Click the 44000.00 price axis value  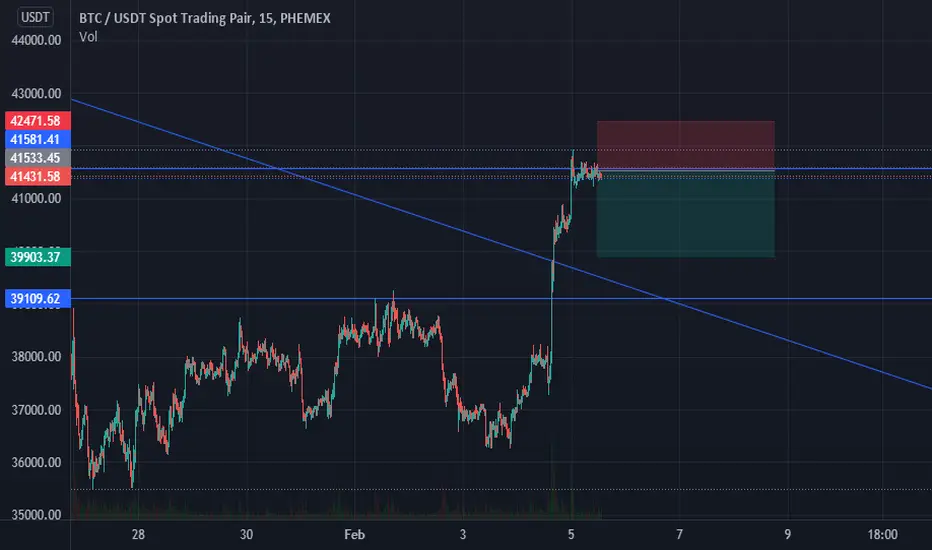click(x=36, y=40)
